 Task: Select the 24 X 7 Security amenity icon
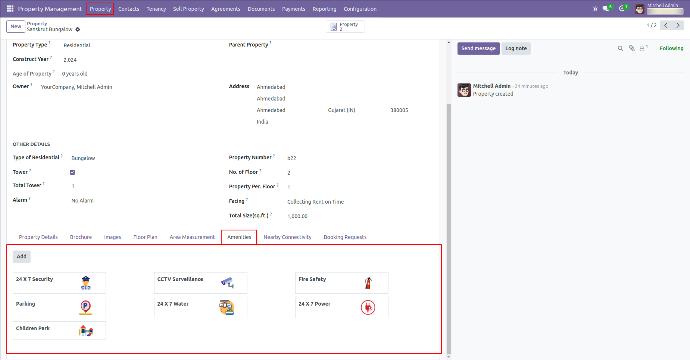85,283
